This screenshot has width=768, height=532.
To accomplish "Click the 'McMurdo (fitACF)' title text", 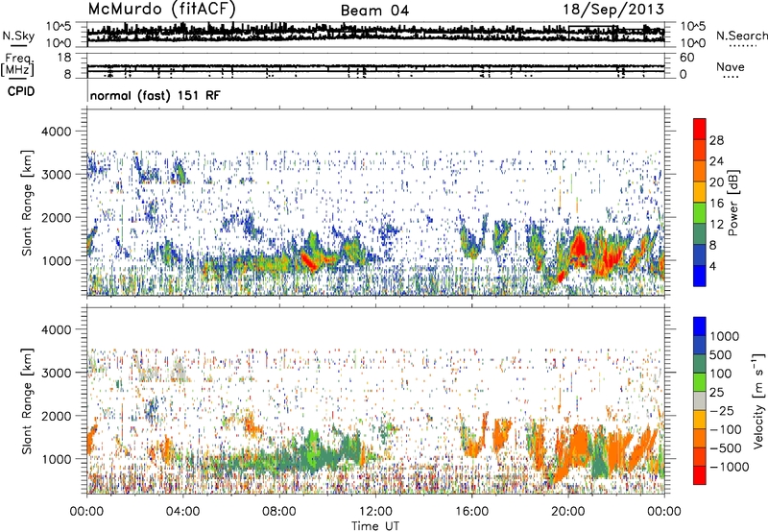I will coord(161,9).
